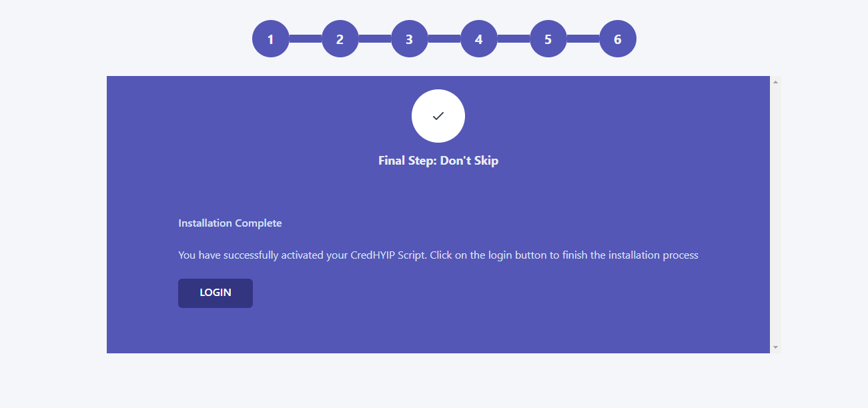Click the scrollbar up arrow
This screenshot has width=868, height=408.
775,82
